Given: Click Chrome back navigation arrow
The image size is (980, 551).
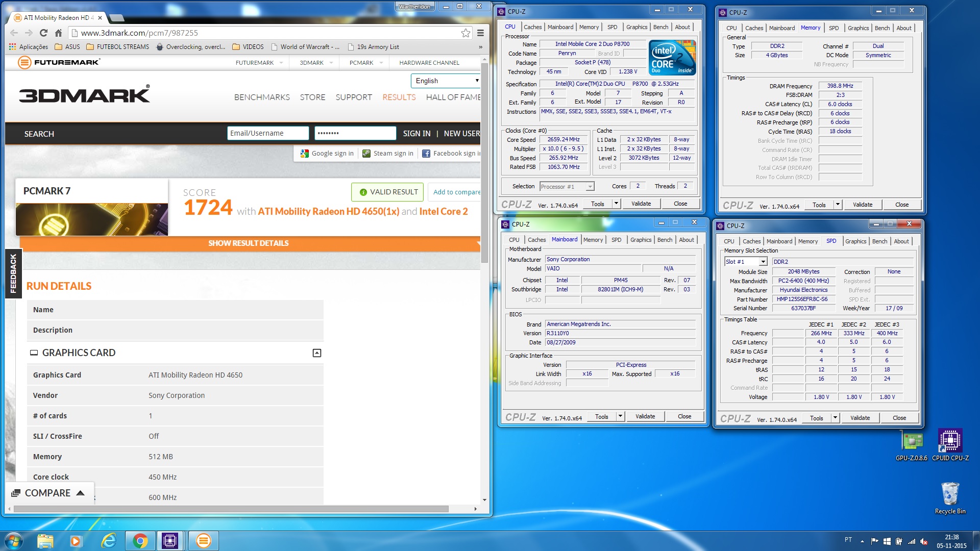Looking at the screenshot, I should click(14, 33).
